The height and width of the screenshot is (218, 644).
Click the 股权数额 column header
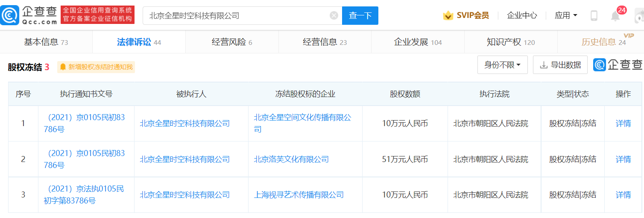coord(405,94)
